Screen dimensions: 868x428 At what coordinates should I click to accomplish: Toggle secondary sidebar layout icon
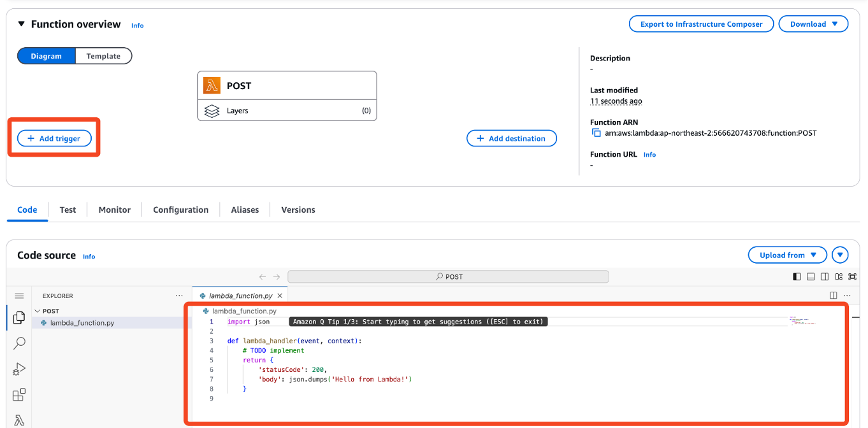coord(825,277)
